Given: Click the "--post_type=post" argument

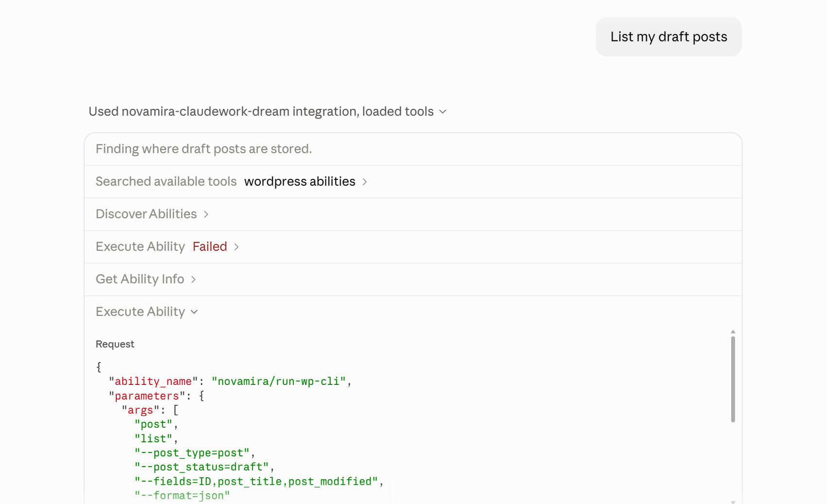Looking at the screenshot, I should pyautogui.click(x=192, y=453).
